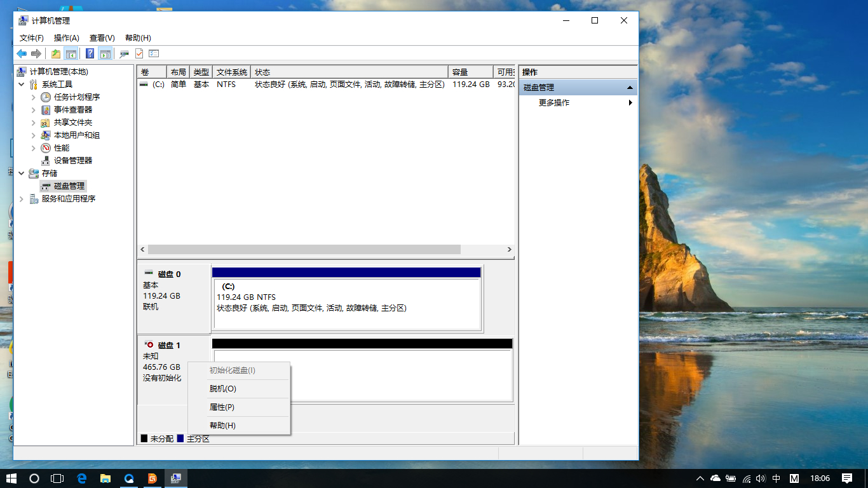Click the document with red checkmark toolbar icon

click(x=139, y=54)
